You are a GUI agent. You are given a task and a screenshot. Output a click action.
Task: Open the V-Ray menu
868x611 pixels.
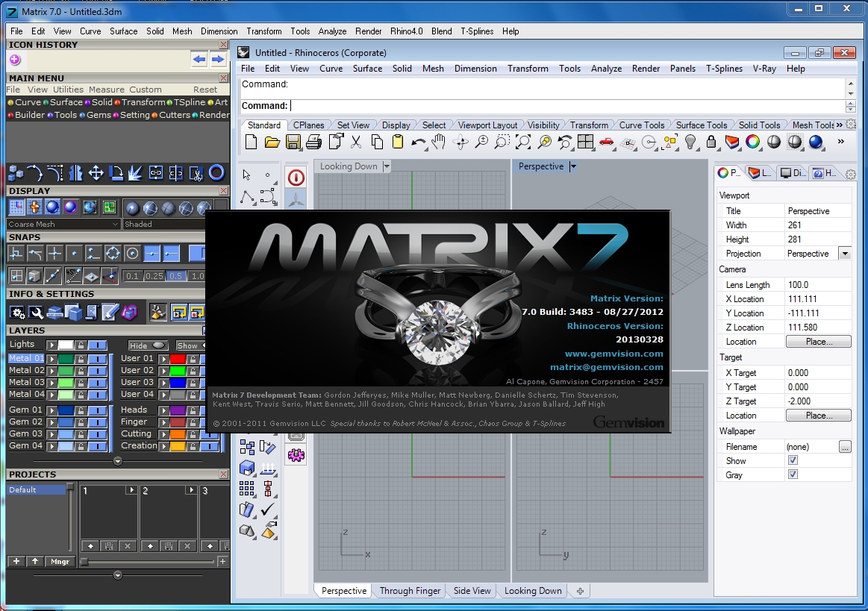click(x=764, y=69)
